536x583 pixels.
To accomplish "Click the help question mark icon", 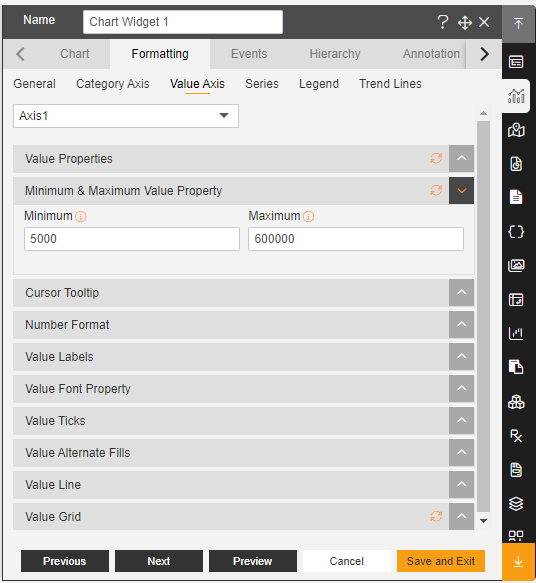I will [442, 22].
